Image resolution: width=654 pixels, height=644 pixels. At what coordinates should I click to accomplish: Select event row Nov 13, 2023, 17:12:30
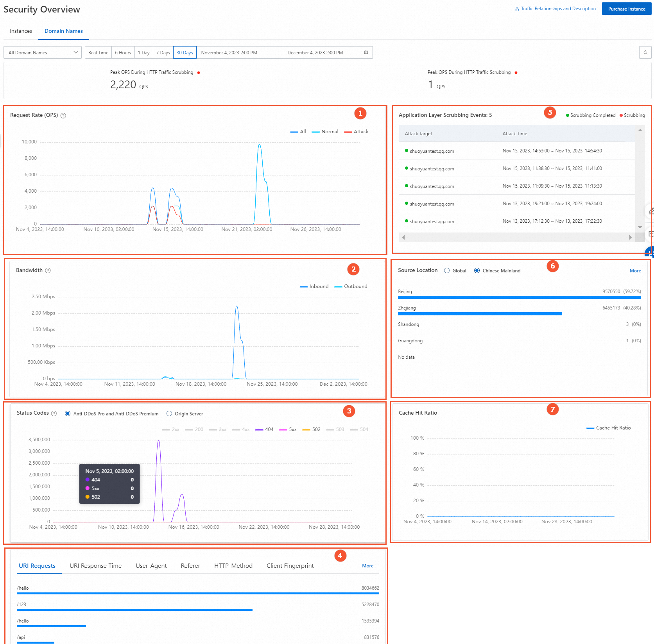(517, 221)
